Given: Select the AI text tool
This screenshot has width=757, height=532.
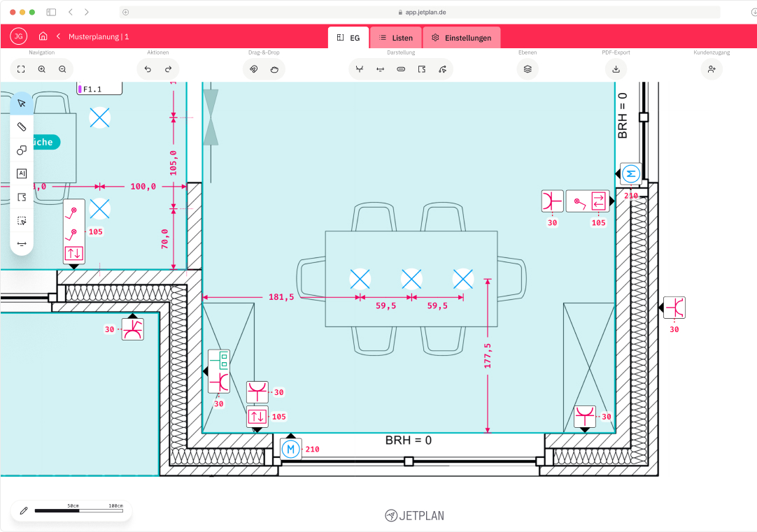Looking at the screenshot, I should 22,173.
